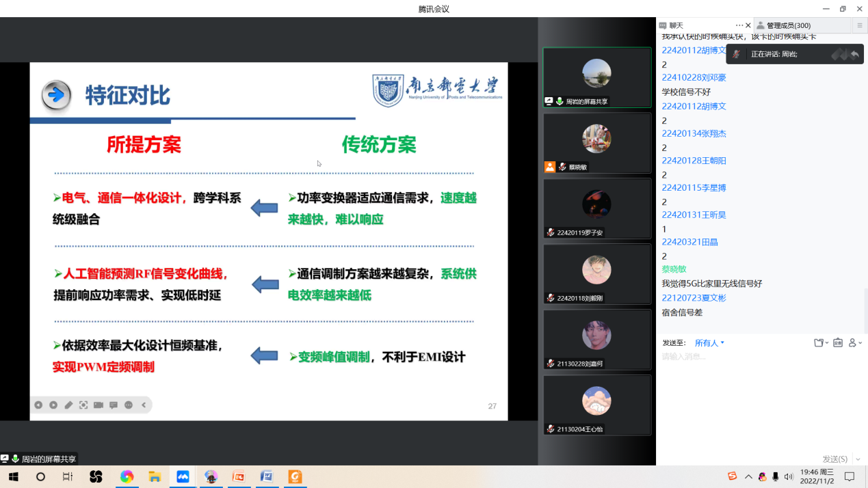The width and height of the screenshot is (868, 488).
Task: Click the focus frame icon in slide toolbar
Action: tap(83, 405)
